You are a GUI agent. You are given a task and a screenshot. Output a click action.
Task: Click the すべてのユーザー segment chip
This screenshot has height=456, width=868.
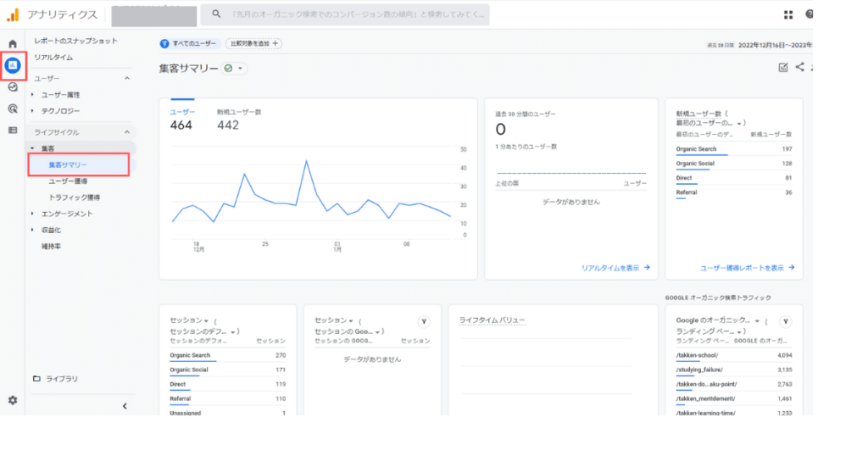189,44
